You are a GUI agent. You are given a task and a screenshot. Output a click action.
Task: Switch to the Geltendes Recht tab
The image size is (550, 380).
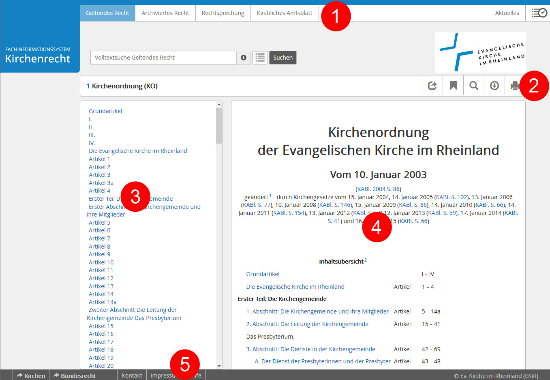click(107, 13)
